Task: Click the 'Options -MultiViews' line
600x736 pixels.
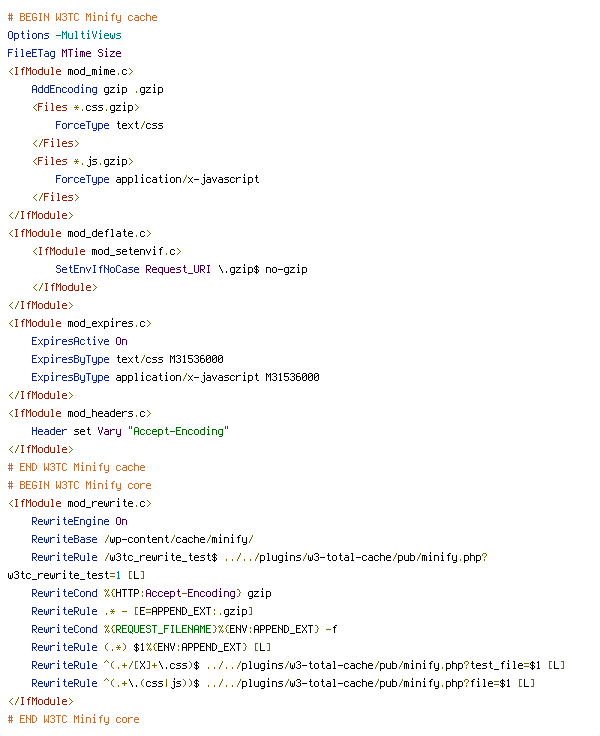Action: 64,35
